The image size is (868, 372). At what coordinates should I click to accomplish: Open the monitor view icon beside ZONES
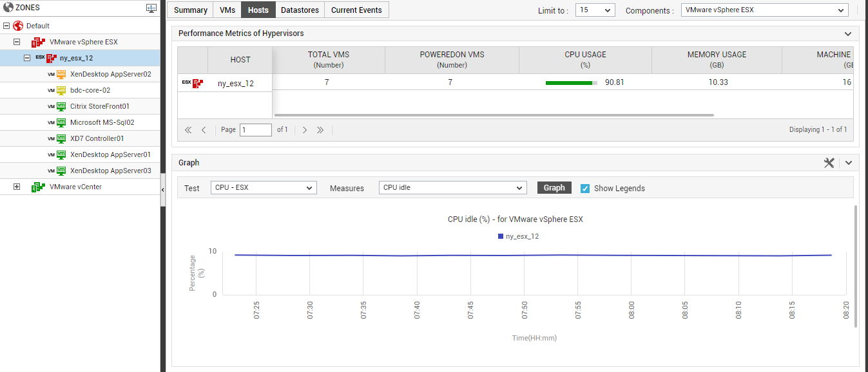pyautogui.click(x=151, y=8)
